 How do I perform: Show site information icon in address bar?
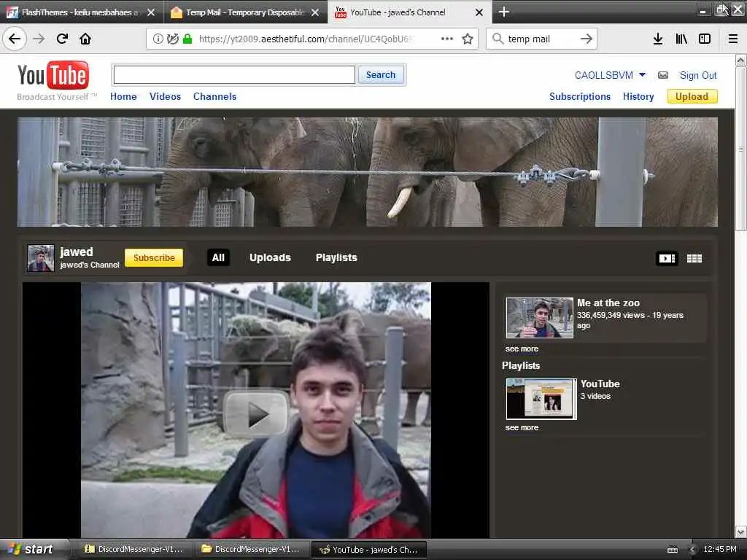pyautogui.click(x=158, y=39)
